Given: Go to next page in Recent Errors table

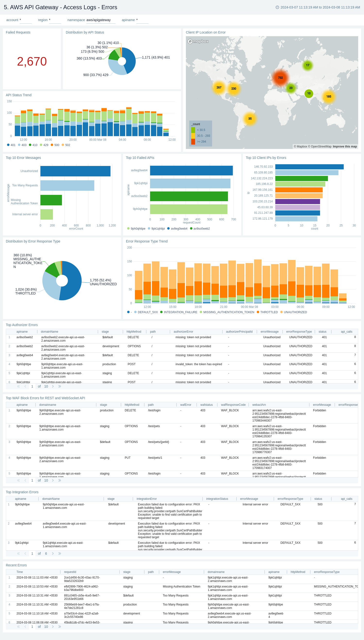Looking at the screenshot, I should pos(53,626).
